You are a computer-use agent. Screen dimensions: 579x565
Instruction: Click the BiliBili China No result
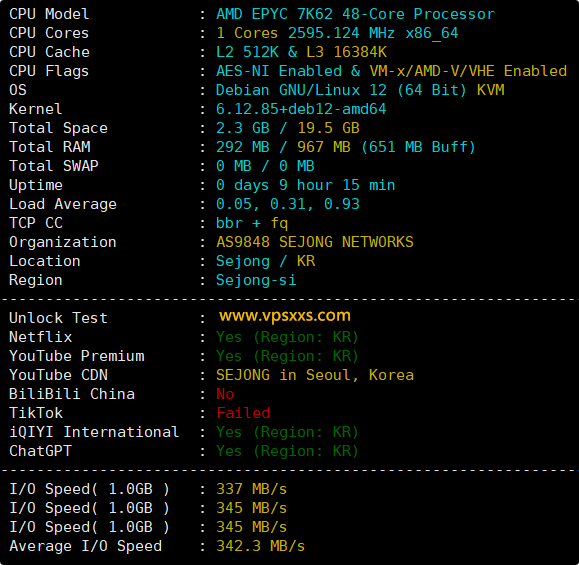pyautogui.click(x=225, y=394)
